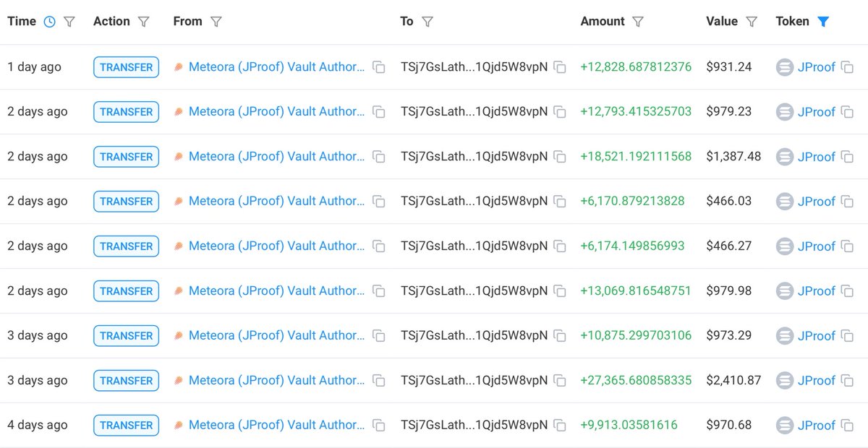The width and height of the screenshot is (868, 448).
Task: Open the Action column filter
Action: (144, 22)
